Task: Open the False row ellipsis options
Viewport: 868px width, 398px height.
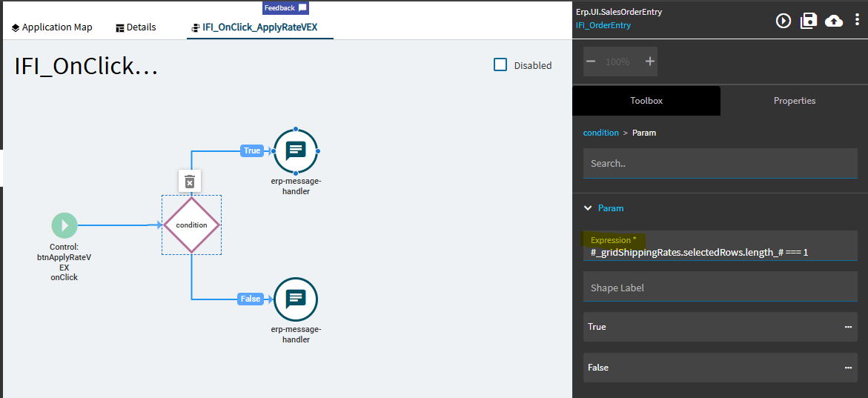Action: pyautogui.click(x=848, y=368)
